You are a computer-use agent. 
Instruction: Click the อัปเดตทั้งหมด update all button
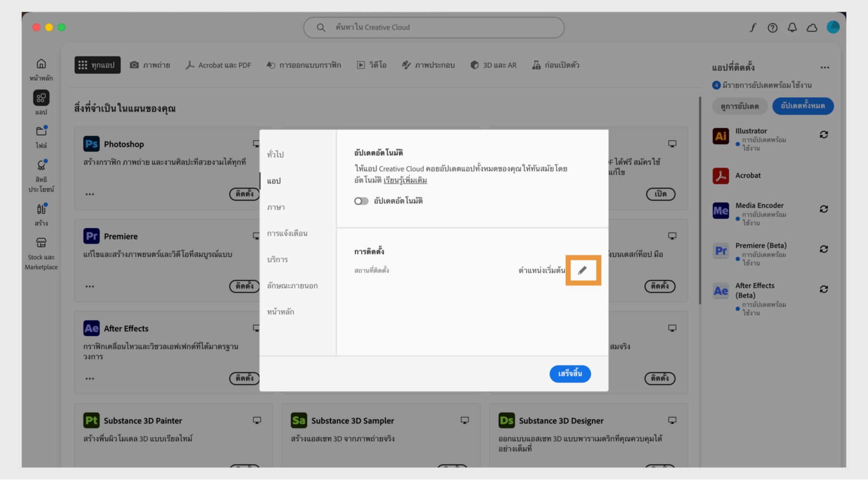pyautogui.click(x=802, y=106)
